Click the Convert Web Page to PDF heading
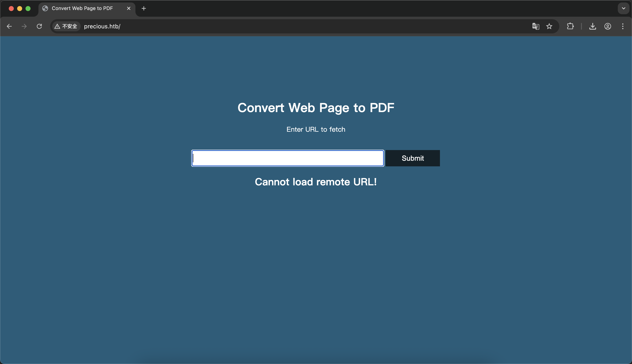 [316, 108]
